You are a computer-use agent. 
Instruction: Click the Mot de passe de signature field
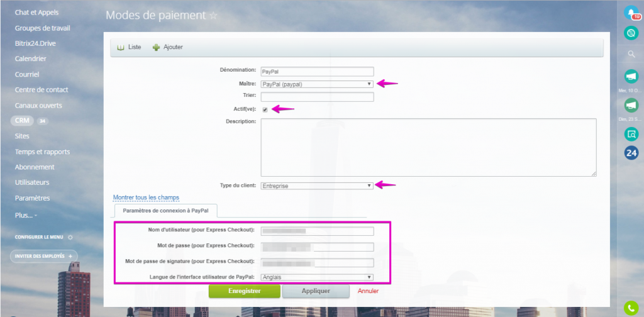317,262
